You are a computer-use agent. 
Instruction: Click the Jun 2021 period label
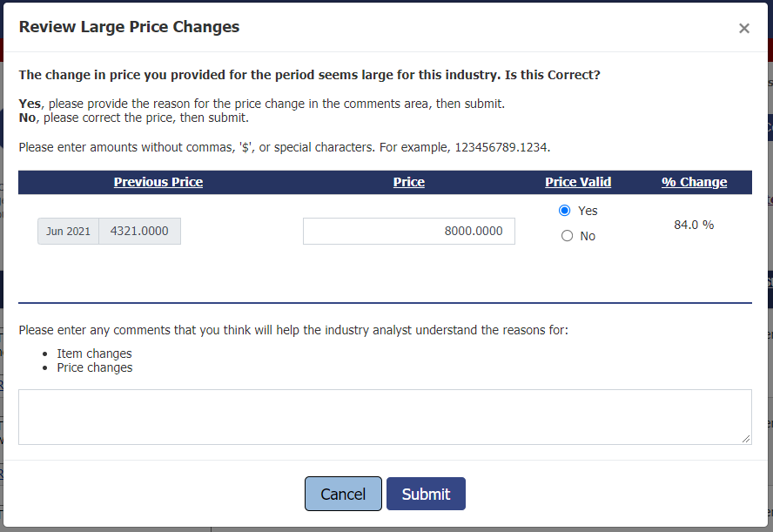pyautogui.click(x=68, y=232)
